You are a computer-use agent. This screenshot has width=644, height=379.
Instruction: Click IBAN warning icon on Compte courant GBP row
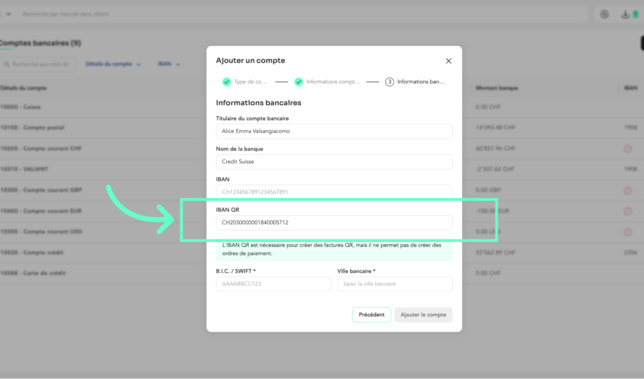click(x=628, y=191)
